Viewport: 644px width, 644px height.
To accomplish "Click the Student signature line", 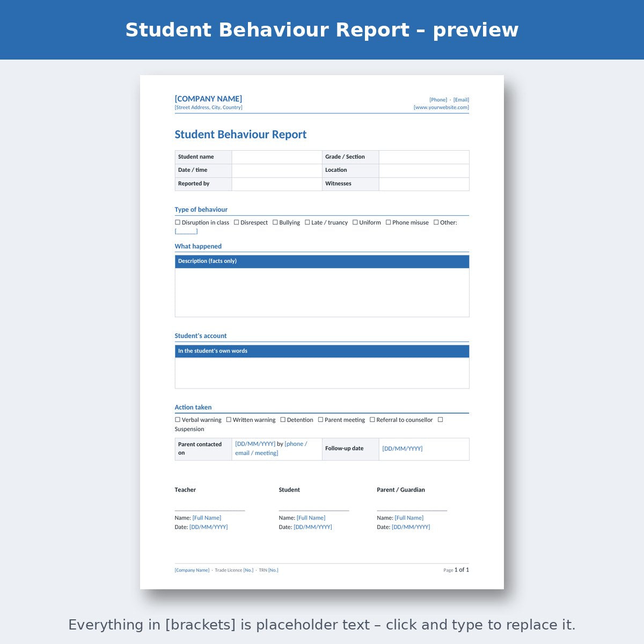I will (314, 509).
